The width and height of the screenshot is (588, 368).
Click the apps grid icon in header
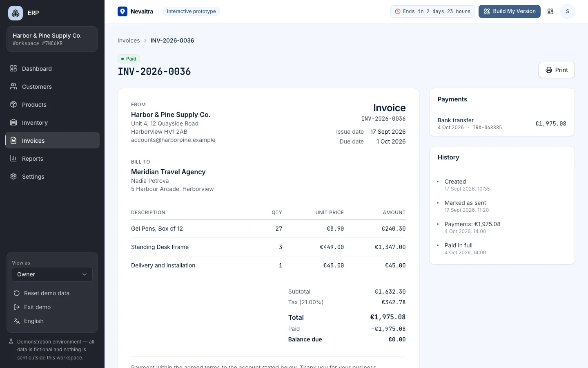pyautogui.click(x=550, y=11)
